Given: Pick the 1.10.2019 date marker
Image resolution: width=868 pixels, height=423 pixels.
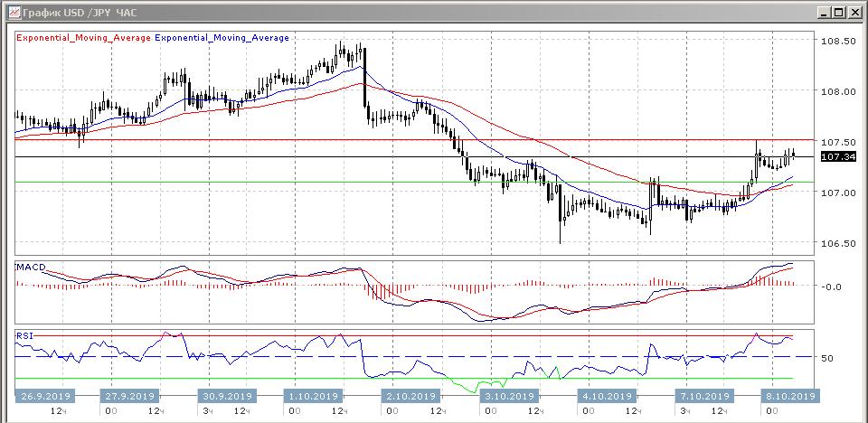Looking at the screenshot, I should click(x=313, y=396).
